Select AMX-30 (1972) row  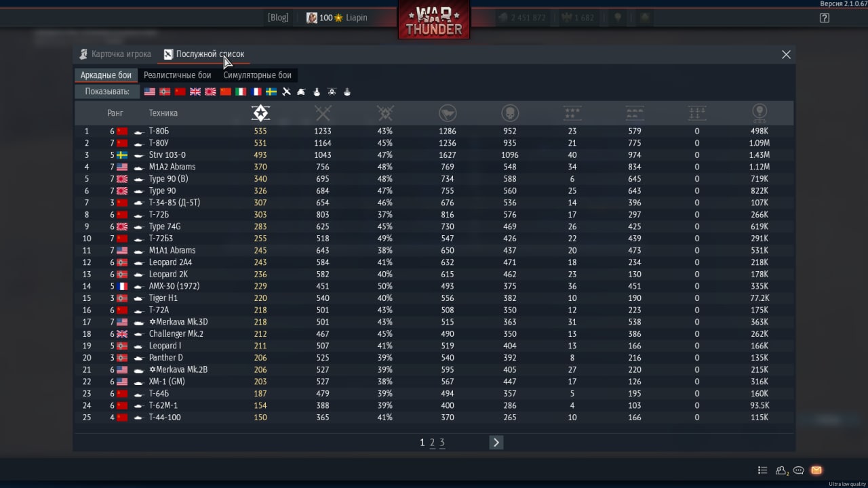[x=434, y=286]
